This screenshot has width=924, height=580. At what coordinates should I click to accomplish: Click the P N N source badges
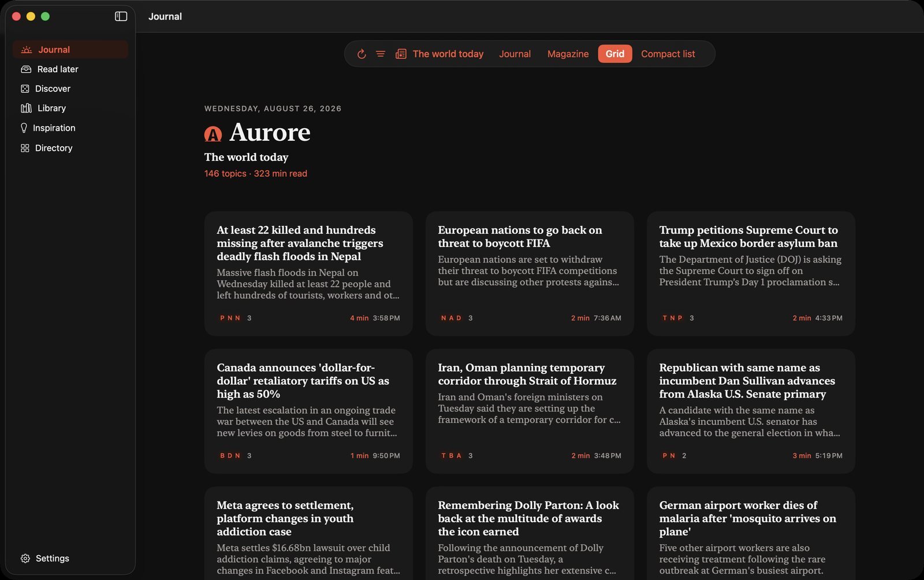coord(230,318)
